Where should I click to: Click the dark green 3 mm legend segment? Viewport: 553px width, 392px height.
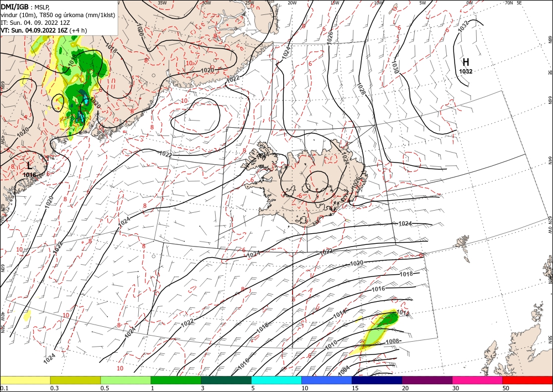tap(226, 380)
